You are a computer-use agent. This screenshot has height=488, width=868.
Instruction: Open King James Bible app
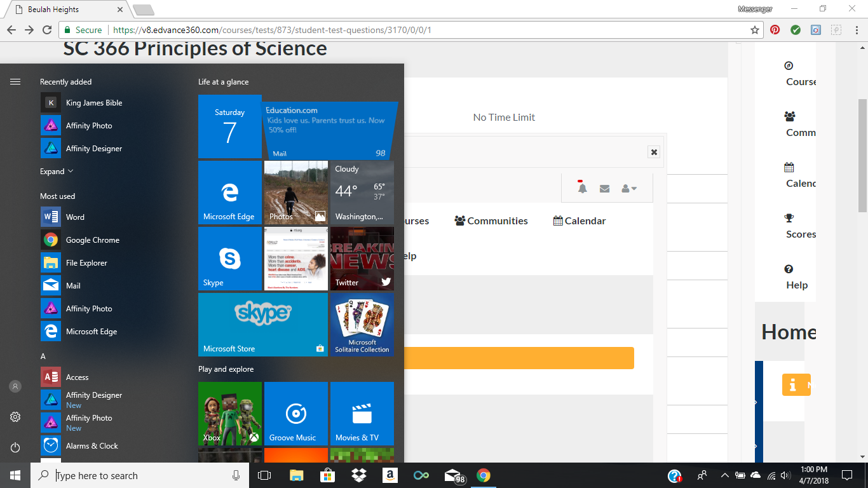pyautogui.click(x=93, y=103)
